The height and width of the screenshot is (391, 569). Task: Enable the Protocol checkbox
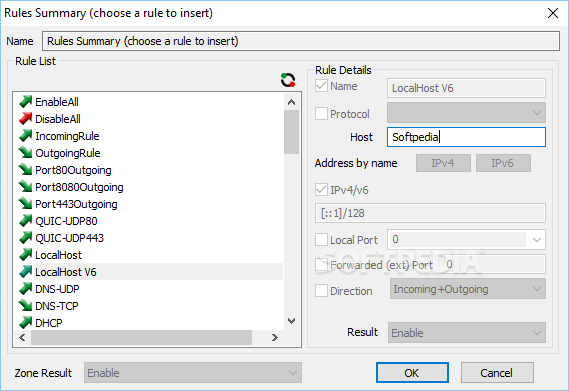322,114
